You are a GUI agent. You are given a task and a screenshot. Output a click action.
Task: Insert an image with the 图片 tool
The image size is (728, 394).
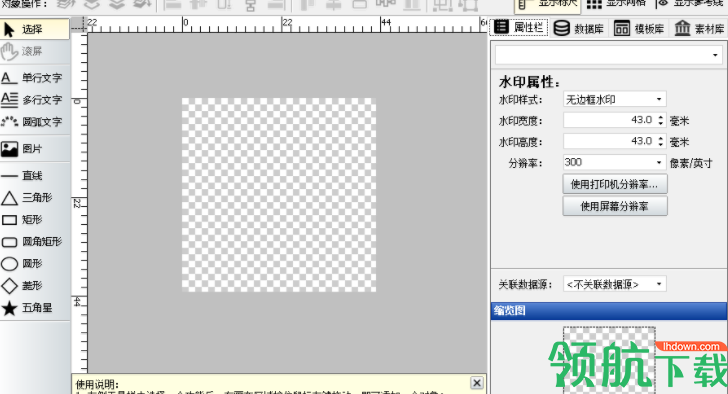(34, 149)
